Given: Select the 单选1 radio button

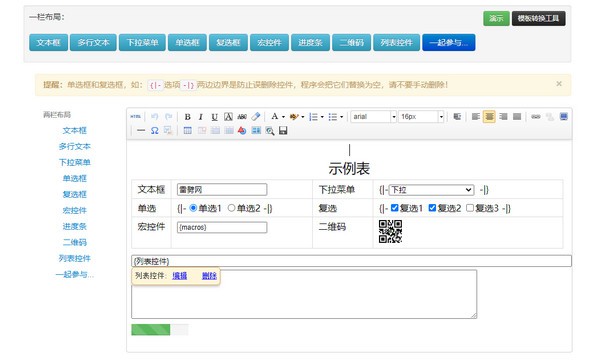Looking at the screenshot, I should pos(193,208).
